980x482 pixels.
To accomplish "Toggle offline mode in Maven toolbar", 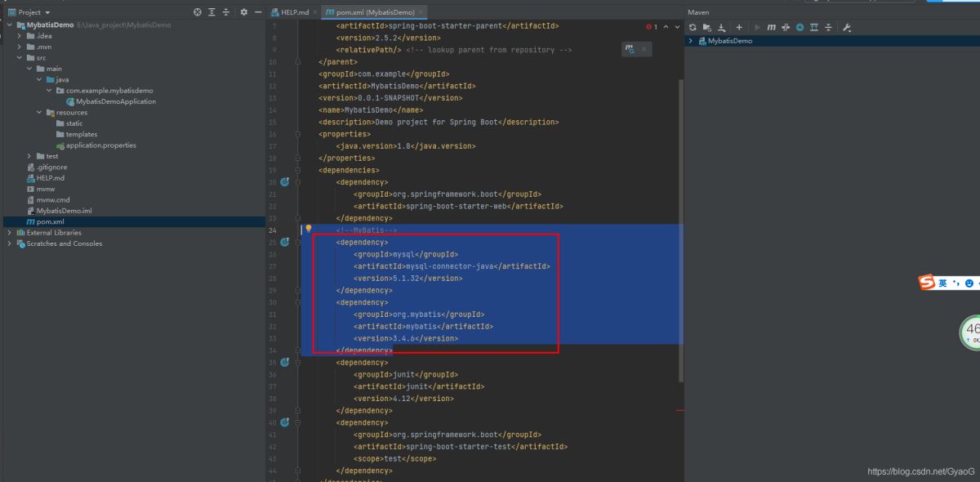I will click(800, 27).
